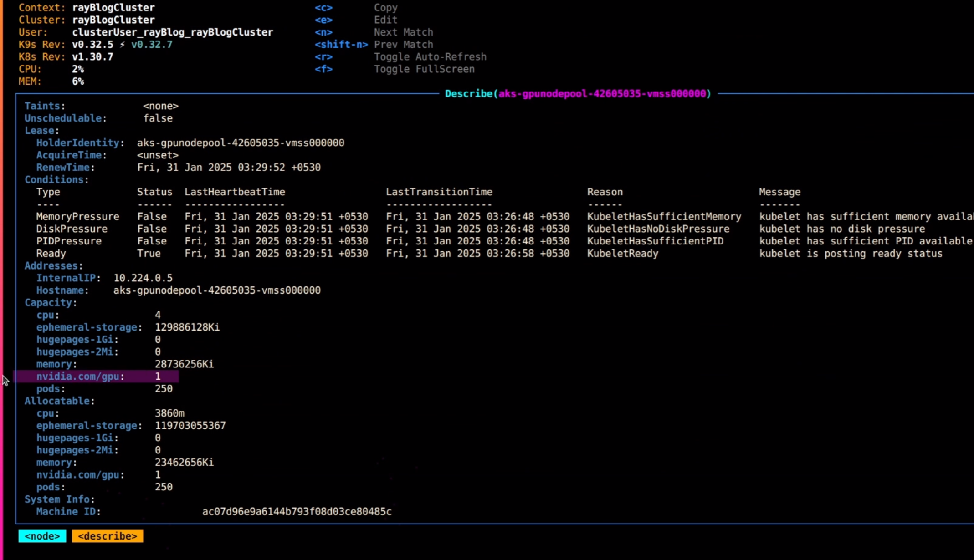Screen dimensions: 974x560
Task: Click the K8s Rev v1.30.7 value
Action: (92, 57)
